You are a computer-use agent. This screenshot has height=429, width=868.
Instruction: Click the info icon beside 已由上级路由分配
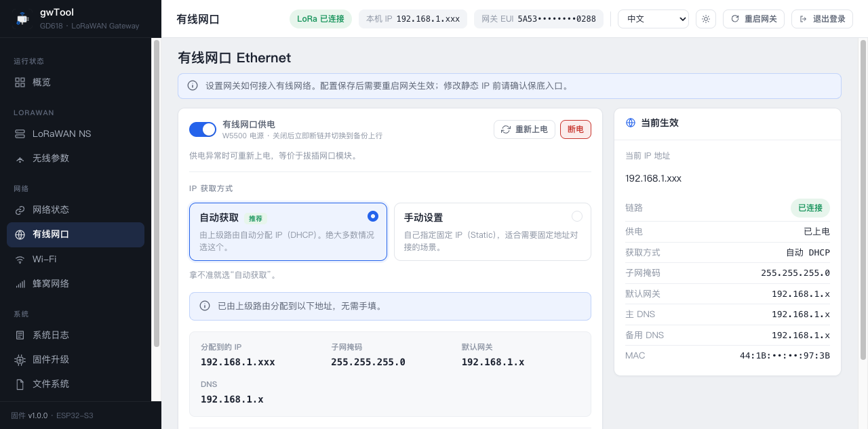205,306
